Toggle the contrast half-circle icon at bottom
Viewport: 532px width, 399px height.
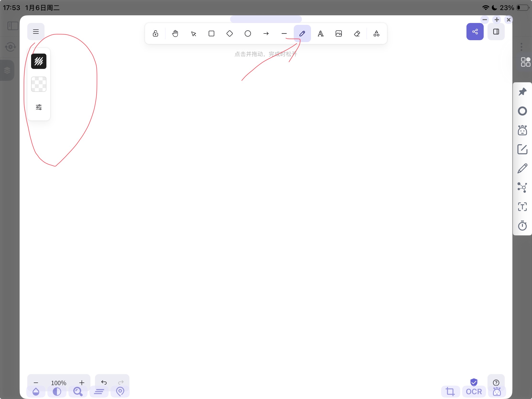(57, 392)
